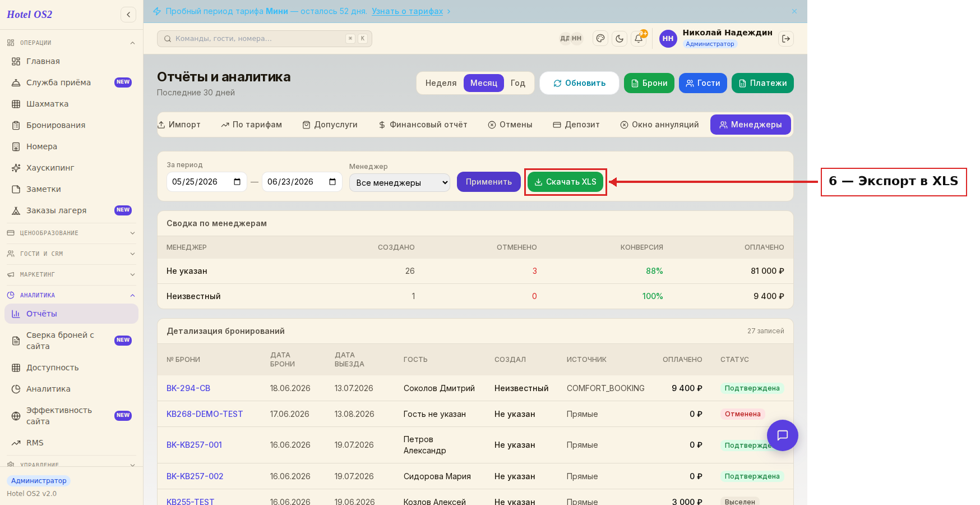
Task: Switch the period to Неделя
Action: tap(441, 83)
